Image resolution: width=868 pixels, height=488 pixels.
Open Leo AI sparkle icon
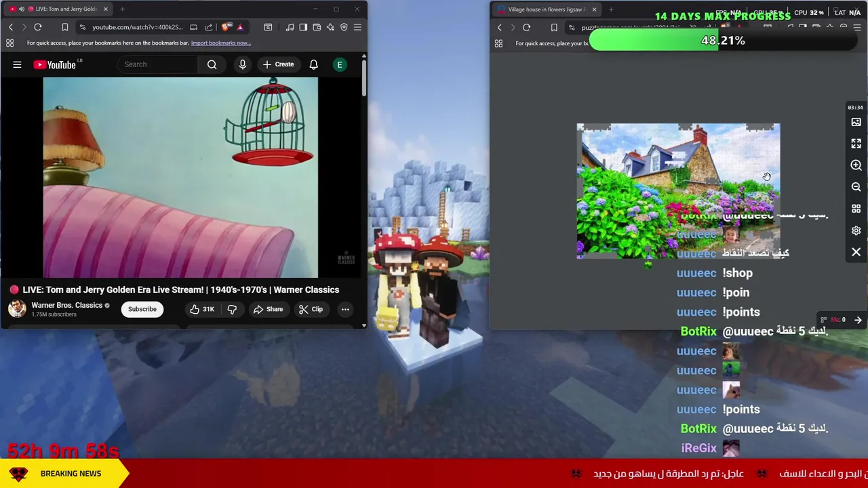tap(330, 27)
